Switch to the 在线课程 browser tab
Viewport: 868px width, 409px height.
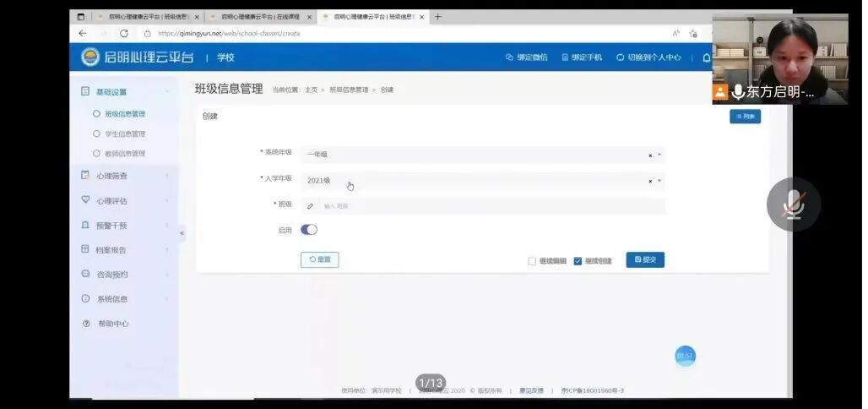tap(260, 17)
